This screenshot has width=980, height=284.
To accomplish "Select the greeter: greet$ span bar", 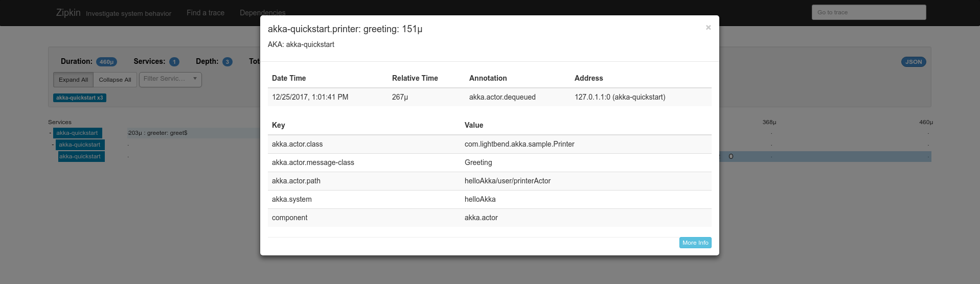I will point(193,133).
